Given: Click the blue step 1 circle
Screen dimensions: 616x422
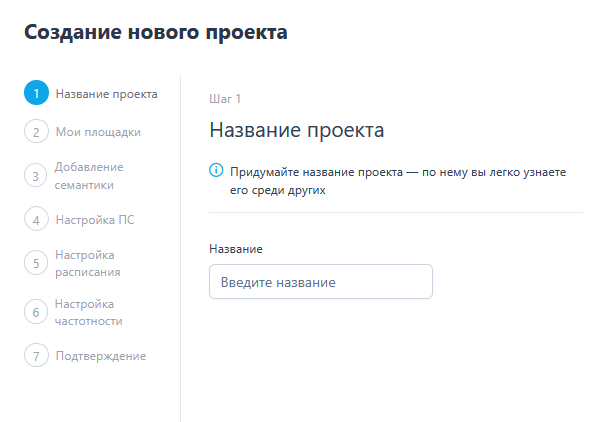Looking at the screenshot, I should [x=36, y=94].
